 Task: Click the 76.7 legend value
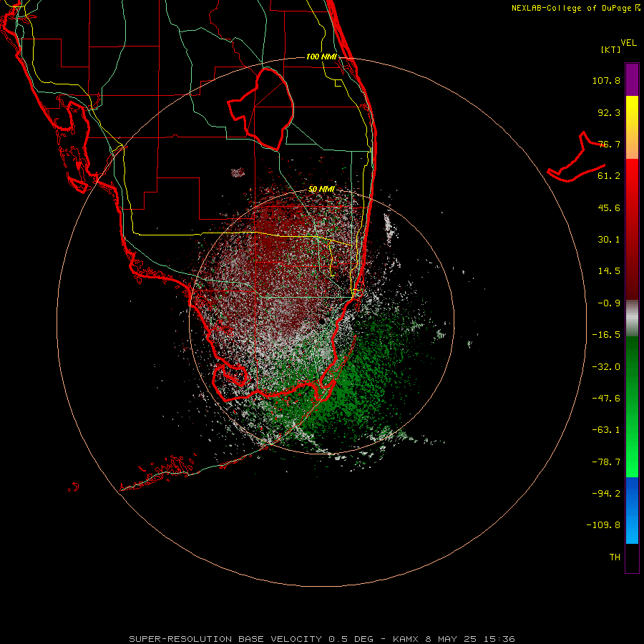point(609,144)
